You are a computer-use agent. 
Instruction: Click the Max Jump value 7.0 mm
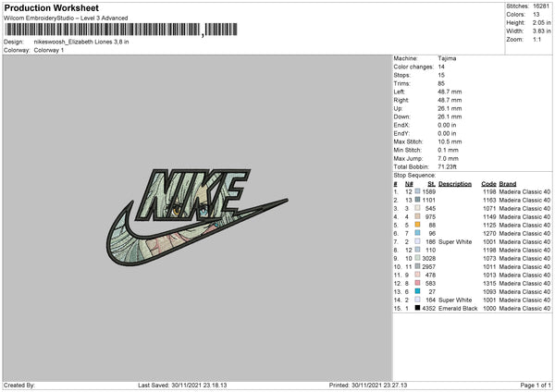tap(448, 158)
